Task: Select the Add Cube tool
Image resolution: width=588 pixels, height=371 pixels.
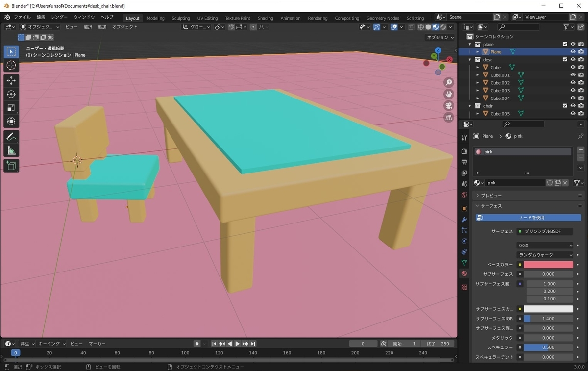Action: (x=11, y=166)
